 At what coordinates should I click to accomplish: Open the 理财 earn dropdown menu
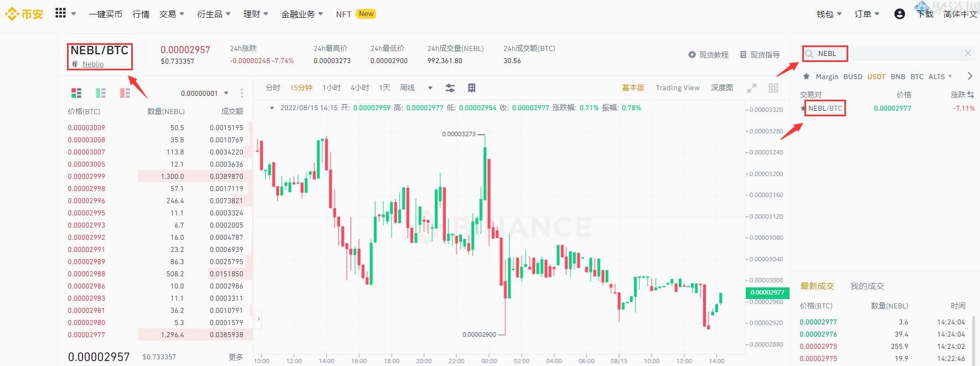tap(256, 14)
